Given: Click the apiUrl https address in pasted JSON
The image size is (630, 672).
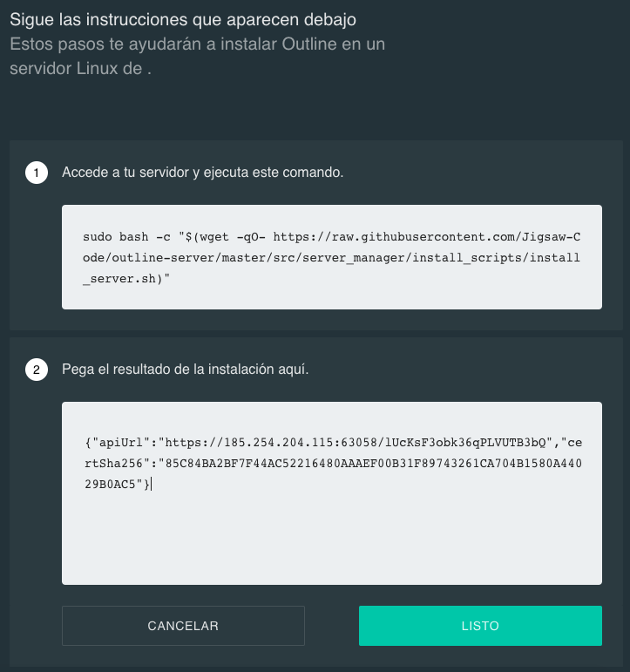Looking at the screenshot, I should 356,442.
